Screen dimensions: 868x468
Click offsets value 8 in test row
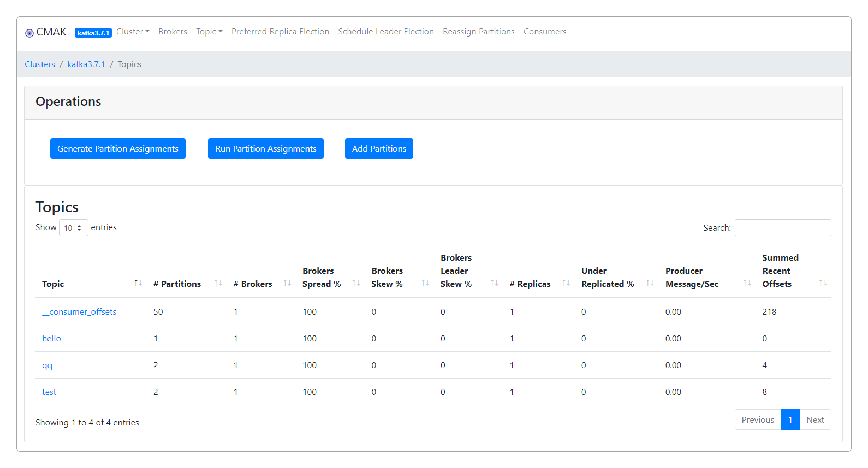pyautogui.click(x=764, y=392)
